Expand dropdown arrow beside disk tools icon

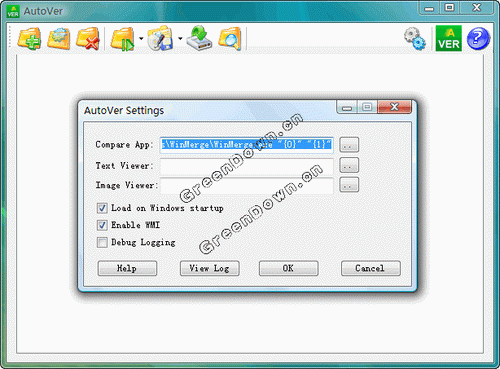(180, 39)
